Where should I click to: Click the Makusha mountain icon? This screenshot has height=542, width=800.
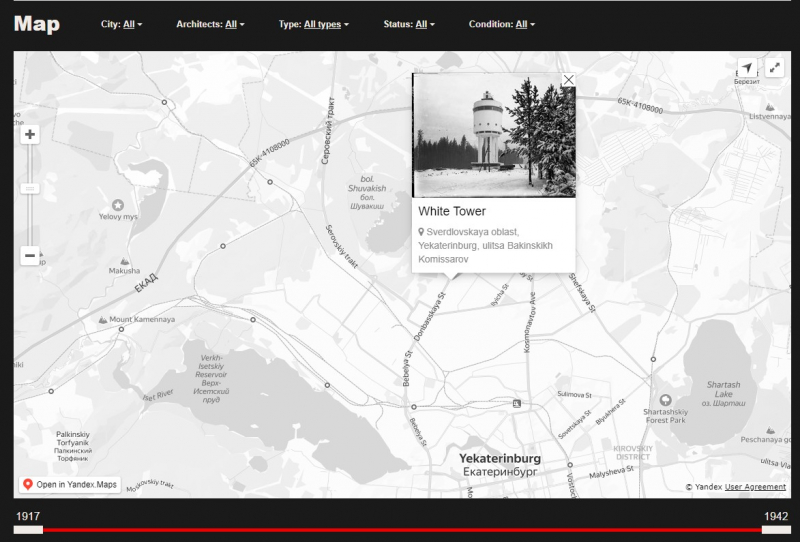click(x=124, y=259)
